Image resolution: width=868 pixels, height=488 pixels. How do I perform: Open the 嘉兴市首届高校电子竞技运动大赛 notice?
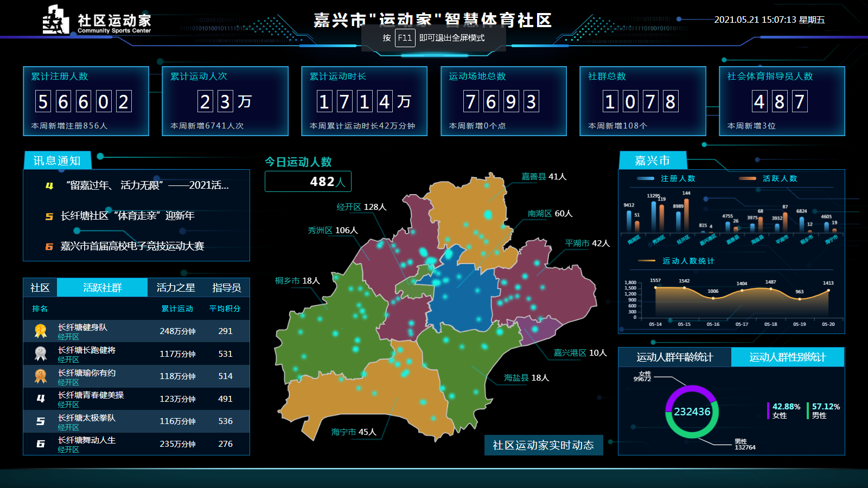(x=132, y=246)
